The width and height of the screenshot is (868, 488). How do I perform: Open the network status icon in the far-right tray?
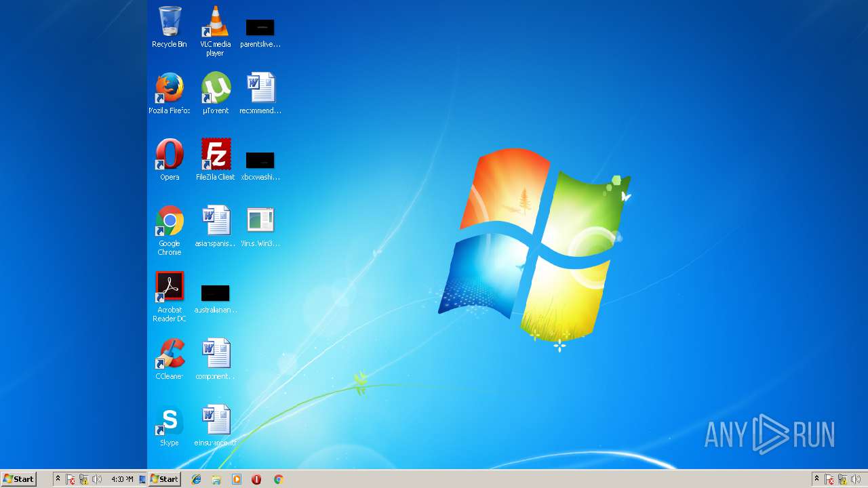[x=842, y=479]
